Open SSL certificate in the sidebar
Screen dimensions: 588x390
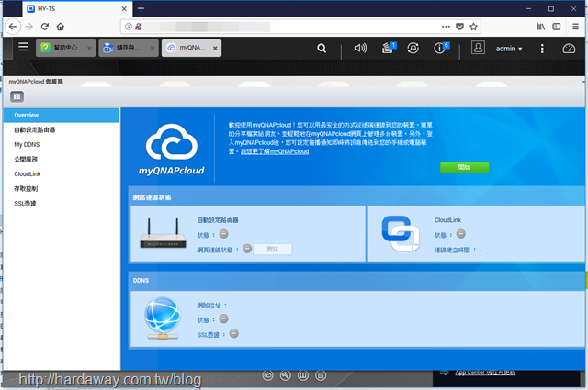point(62,204)
